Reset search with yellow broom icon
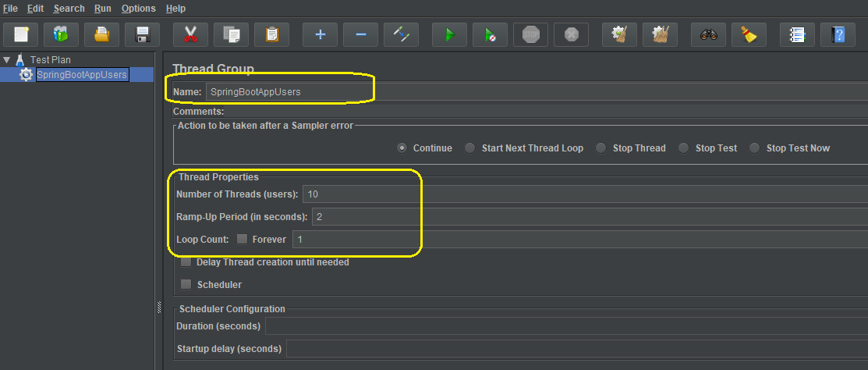The height and width of the screenshot is (370, 868). (749, 35)
